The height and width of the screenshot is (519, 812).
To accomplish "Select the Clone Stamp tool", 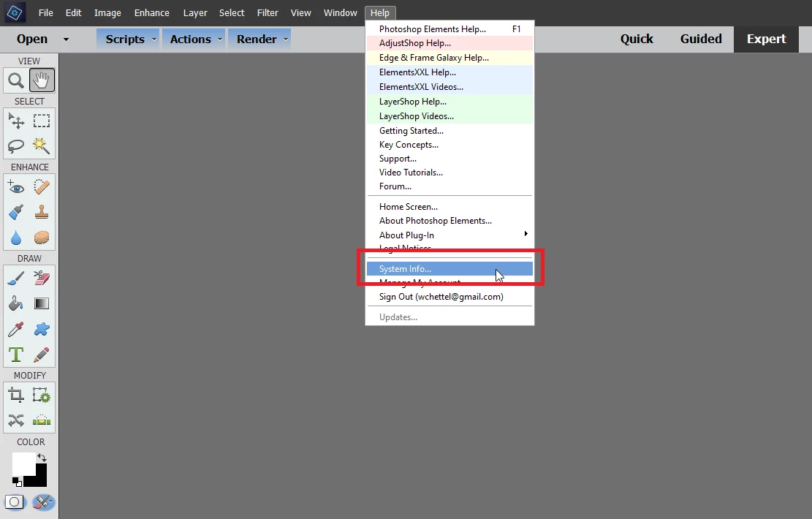I will point(42,212).
